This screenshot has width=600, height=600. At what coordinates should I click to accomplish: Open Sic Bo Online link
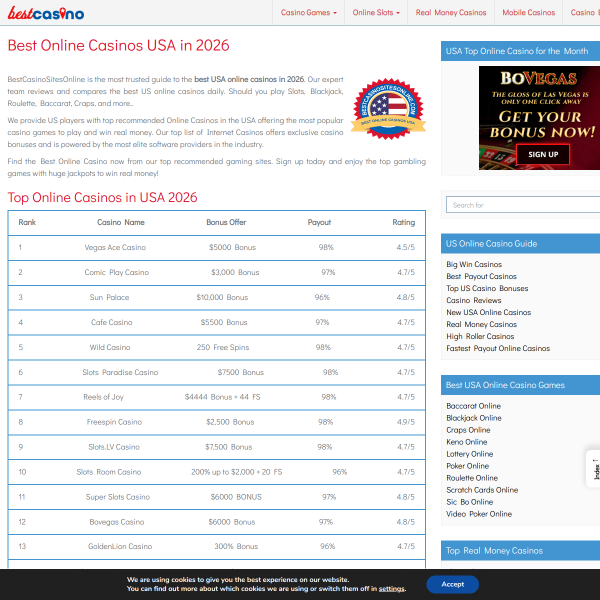[470, 502]
